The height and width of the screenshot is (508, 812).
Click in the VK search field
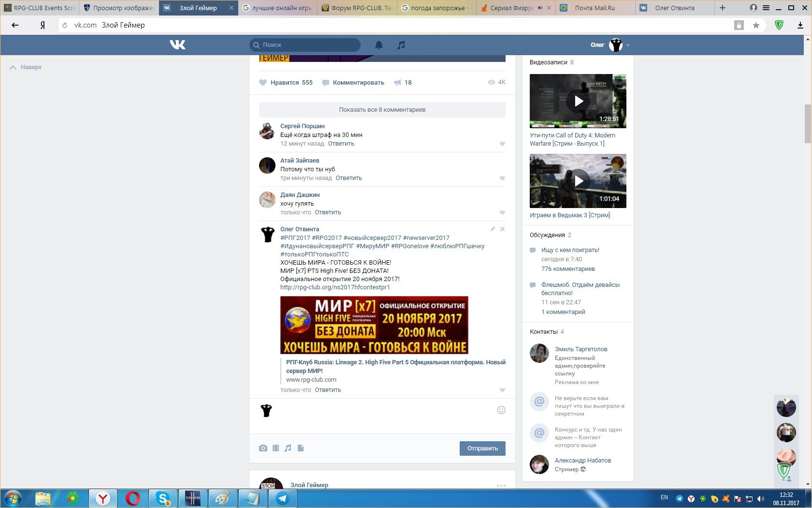[305, 45]
